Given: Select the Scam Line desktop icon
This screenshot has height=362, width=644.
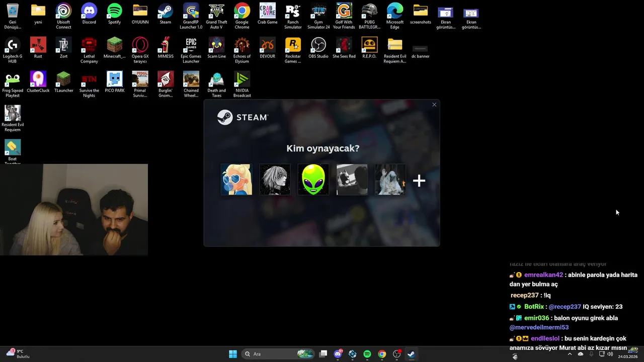Looking at the screenshot, I should pos(216,48).
